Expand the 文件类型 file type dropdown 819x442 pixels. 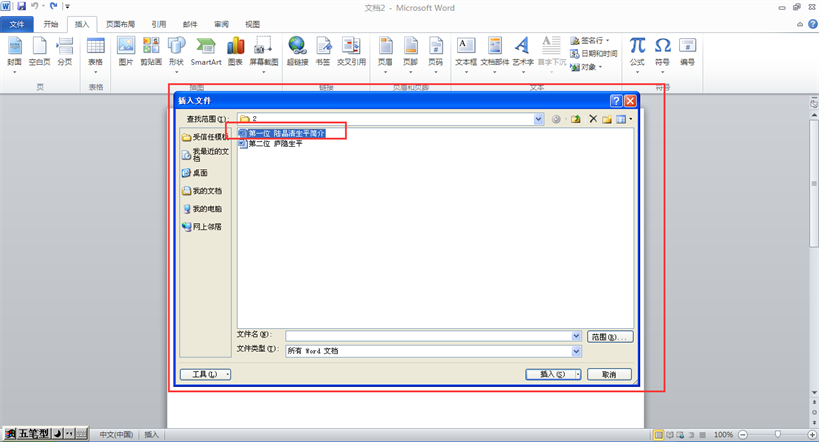pyautogui.click(x=577, y=351)
